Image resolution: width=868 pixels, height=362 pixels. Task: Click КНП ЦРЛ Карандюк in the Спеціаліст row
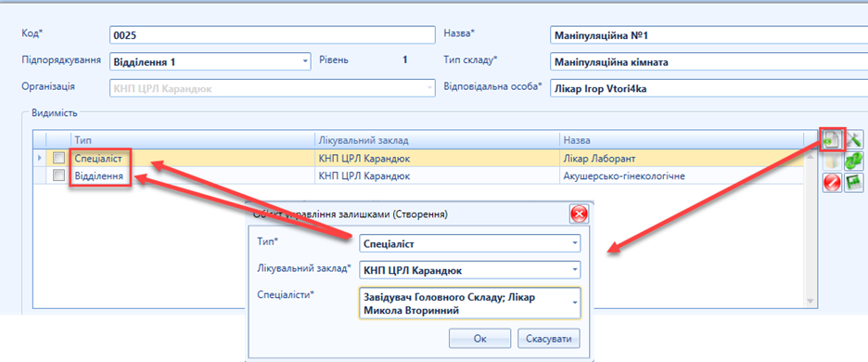point(436,159)
